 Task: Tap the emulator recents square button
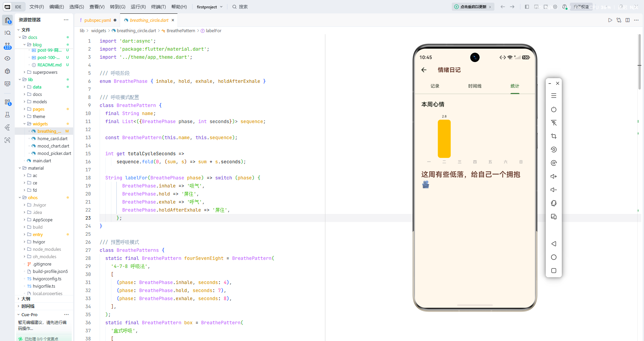pos(554,271)
